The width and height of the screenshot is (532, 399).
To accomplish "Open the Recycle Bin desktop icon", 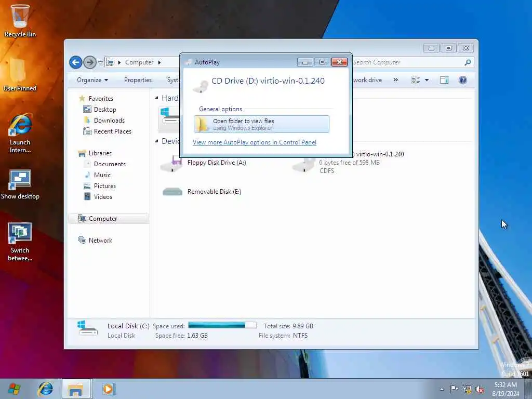I will [x=20, y=21].
